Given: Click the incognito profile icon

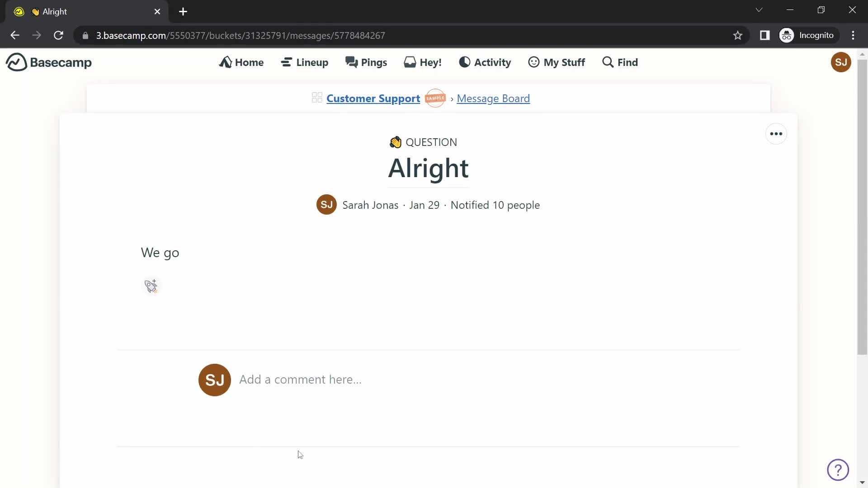Looking at the screenshot, I should (x=788, y=35).
